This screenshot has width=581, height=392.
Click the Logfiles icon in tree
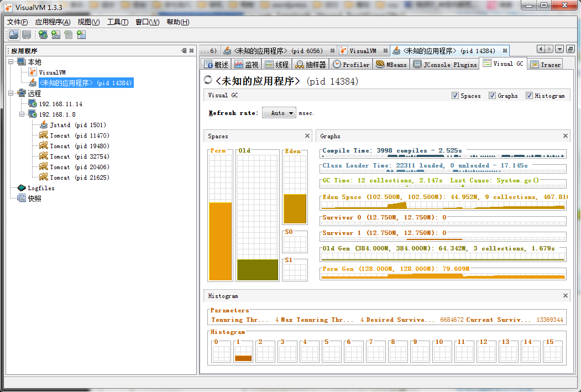coord(22,188)
